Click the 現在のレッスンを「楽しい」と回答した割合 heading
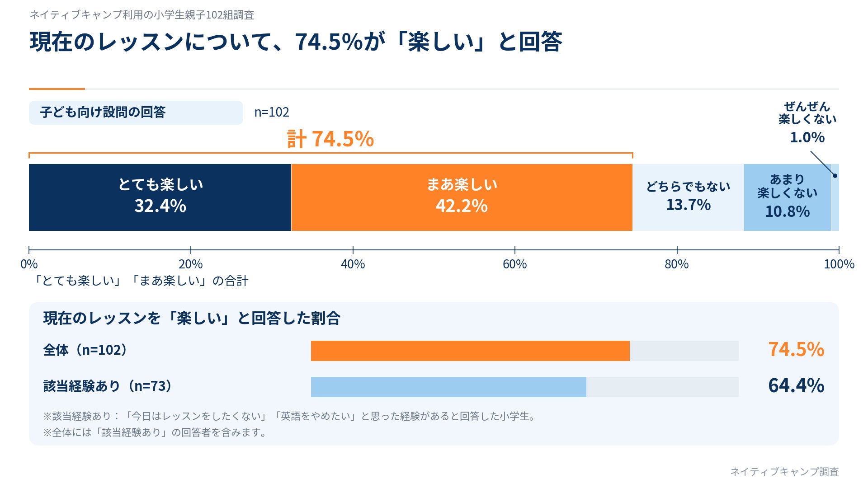This screenshot has width=868, height=488. pyautogui.click(x=192, y=318)
